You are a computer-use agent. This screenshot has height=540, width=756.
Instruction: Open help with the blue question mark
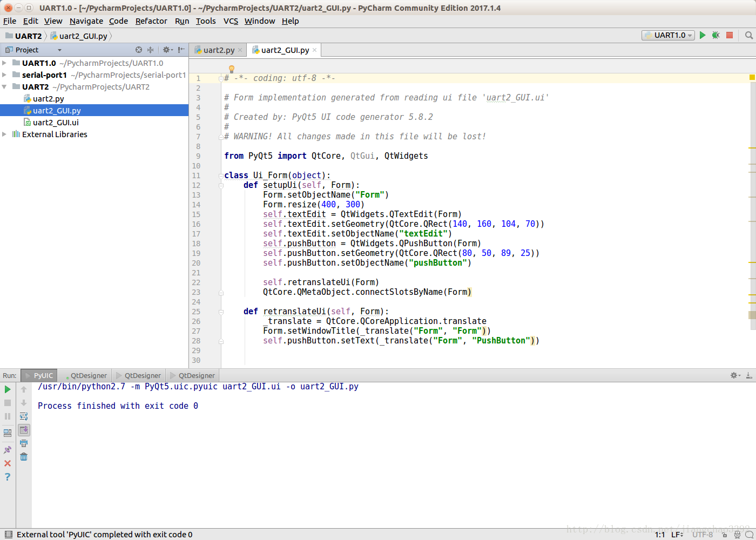coord(8,477)
